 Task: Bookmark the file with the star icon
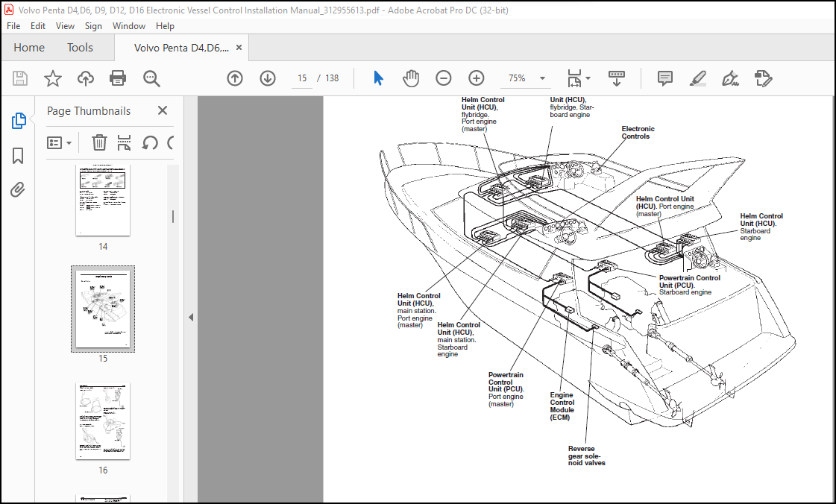click(x=53, y=78)
